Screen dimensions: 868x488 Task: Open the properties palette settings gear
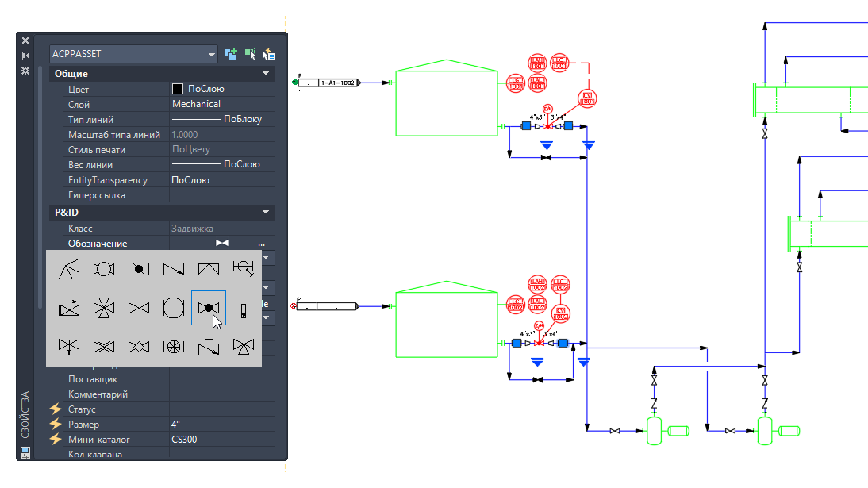25,71
